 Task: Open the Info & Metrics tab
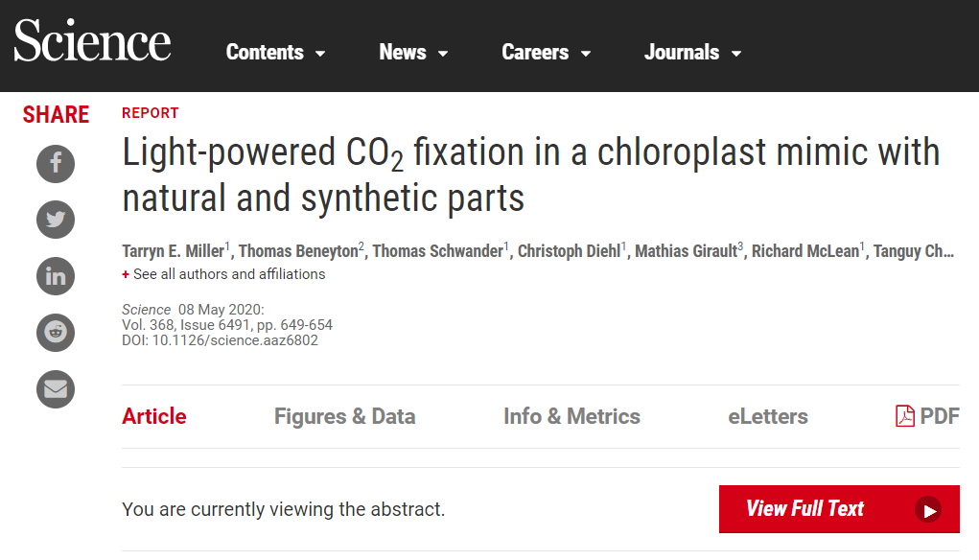[x=571, y=416]
